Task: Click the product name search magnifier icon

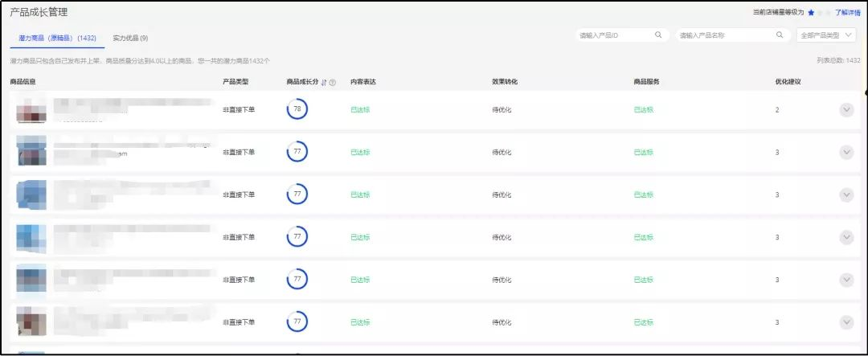Action: point(779,35)
